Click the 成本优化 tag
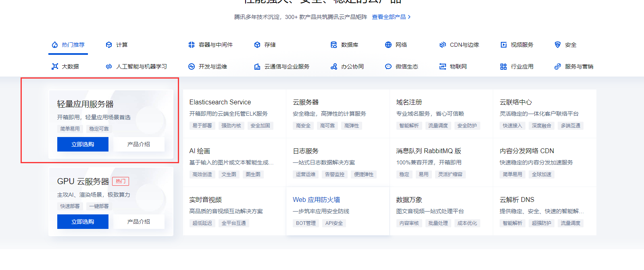This screenshot has height=270, width=644. [x=467, y=223]
